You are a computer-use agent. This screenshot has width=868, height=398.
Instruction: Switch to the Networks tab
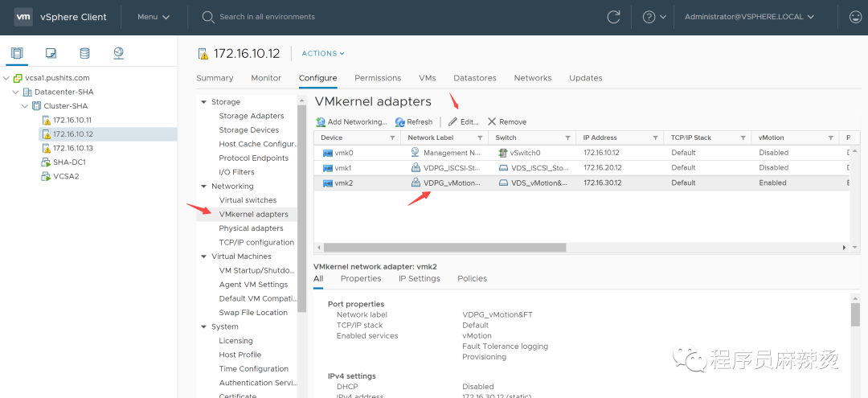pyautogui.click(x=533, y=78)
